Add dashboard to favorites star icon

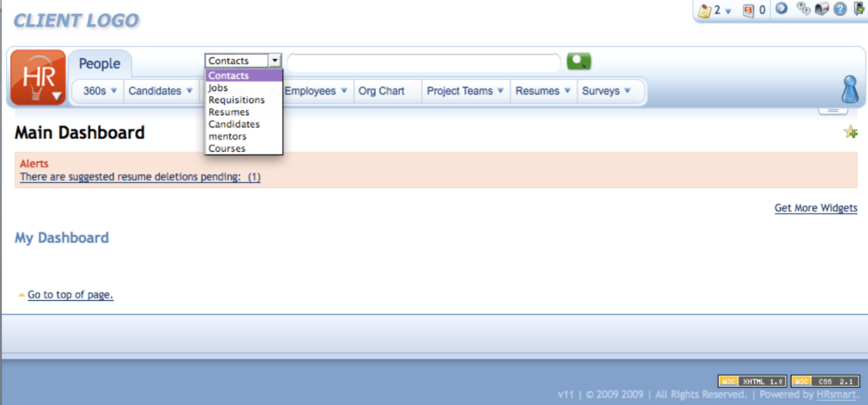[851, 132]
